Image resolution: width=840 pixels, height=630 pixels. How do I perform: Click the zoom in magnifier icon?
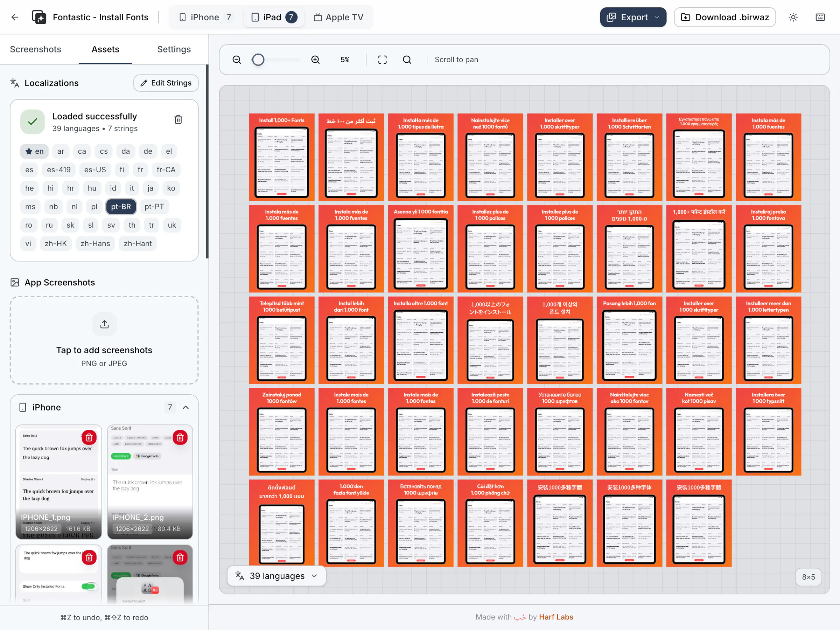(315, 60)
